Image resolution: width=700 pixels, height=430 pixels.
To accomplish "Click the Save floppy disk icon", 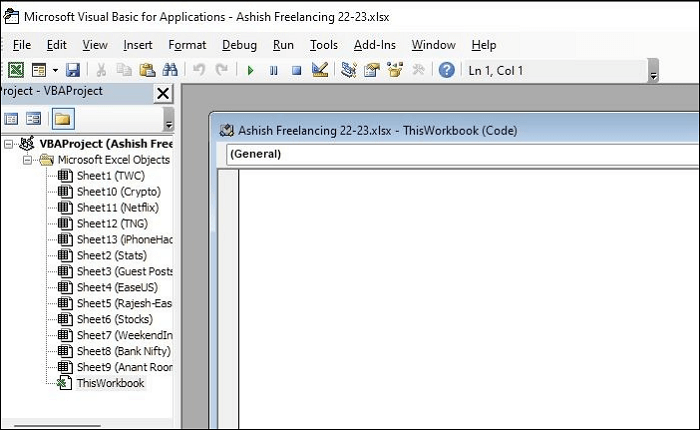I will (73, 70).
